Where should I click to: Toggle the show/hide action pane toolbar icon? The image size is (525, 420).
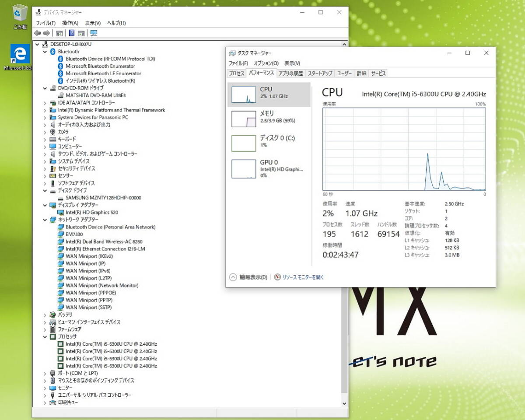(x=81, y=33)
